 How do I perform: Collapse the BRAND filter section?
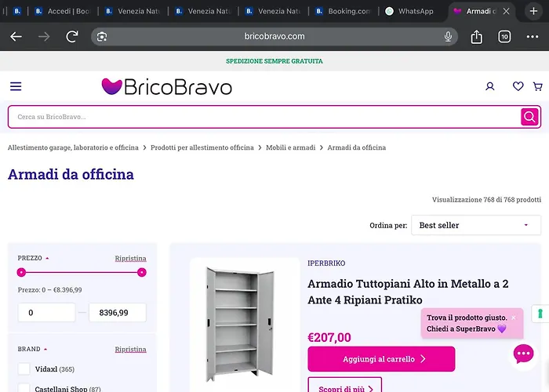[31, 349]
